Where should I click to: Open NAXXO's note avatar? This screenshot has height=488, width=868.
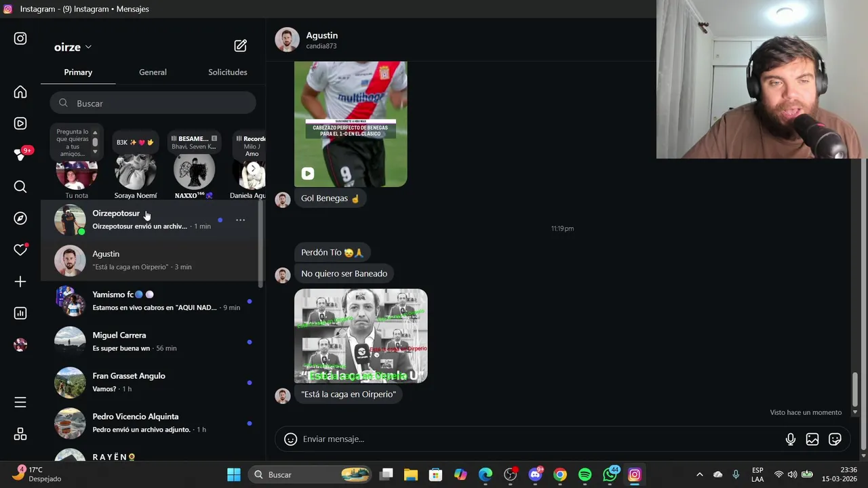(x=194, y=171)
